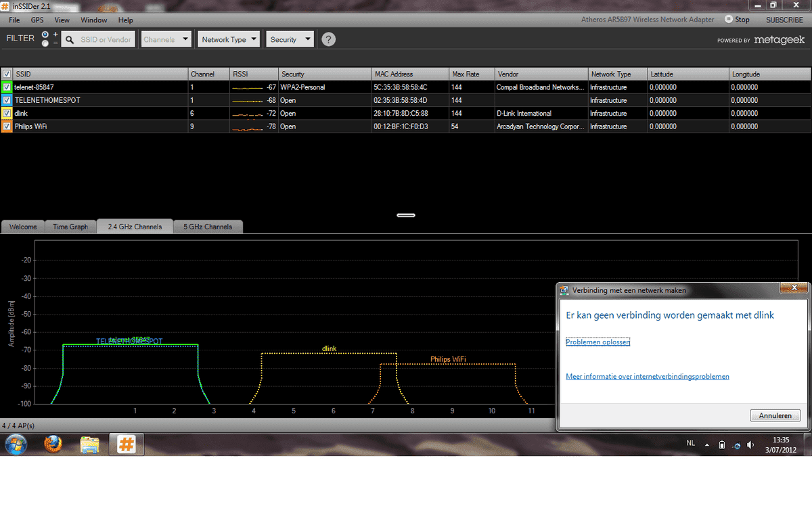Viewport: 812px width, 506px height.
Task: Click the battery icon in system tray
Action: coord(721,444)
